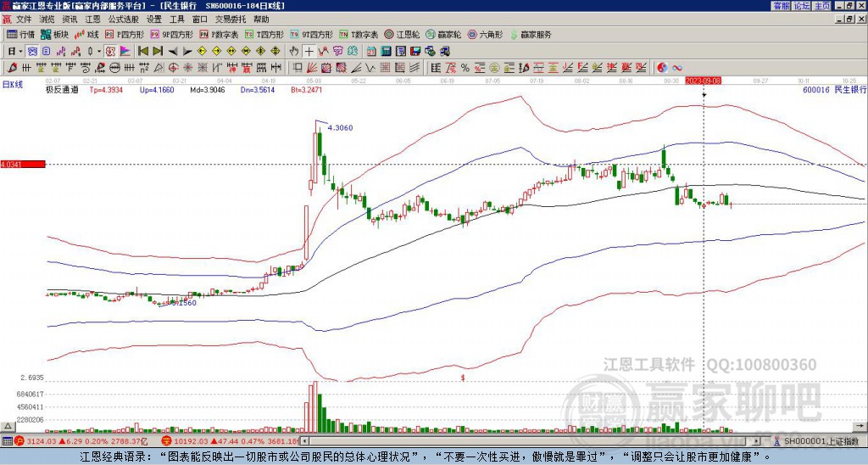Click the black right arrow icon

coord(187,52)
